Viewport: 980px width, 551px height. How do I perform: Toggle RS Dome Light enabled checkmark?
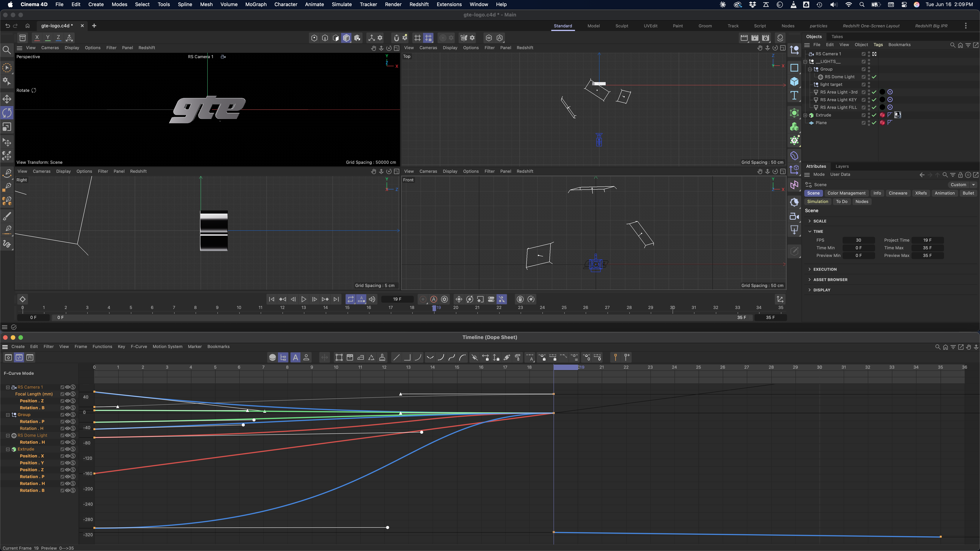874,77
